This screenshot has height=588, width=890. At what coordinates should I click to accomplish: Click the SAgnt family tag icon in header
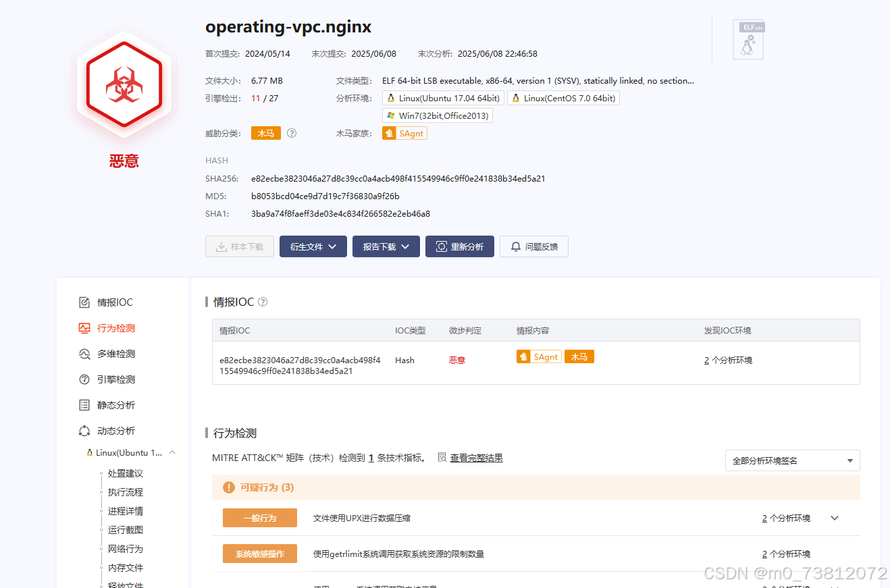pos(389,134)
